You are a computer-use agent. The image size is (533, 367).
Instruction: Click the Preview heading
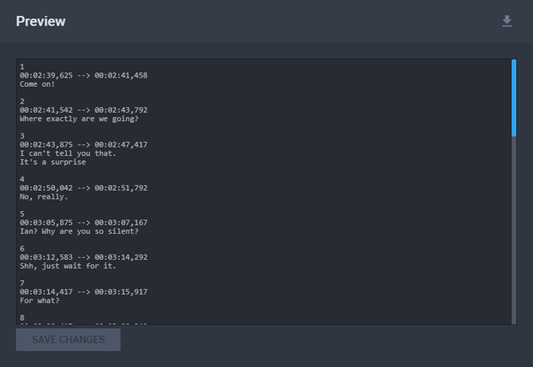[x=41, y=21]
